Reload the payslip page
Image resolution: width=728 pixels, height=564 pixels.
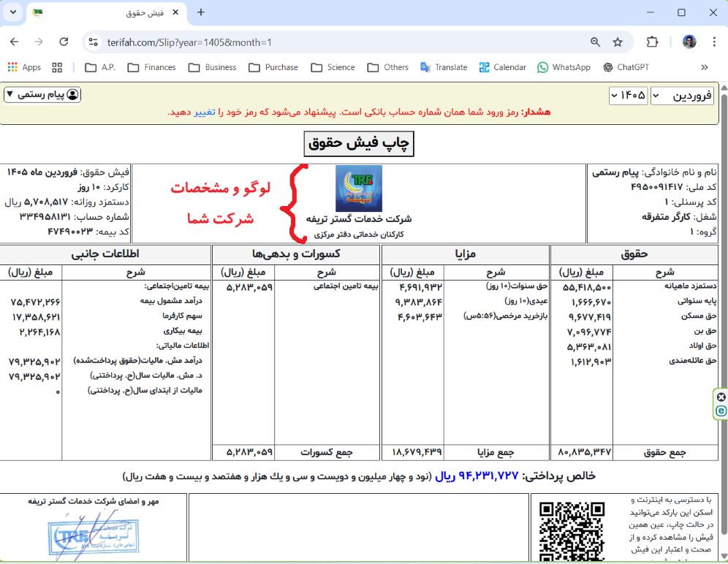click(64, 42)
